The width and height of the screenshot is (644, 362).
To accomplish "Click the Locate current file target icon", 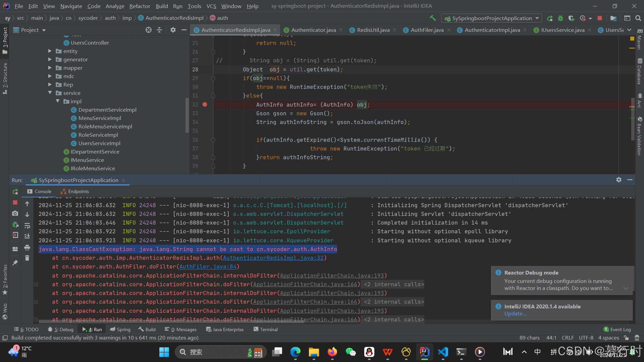I will tap(149, 30).
